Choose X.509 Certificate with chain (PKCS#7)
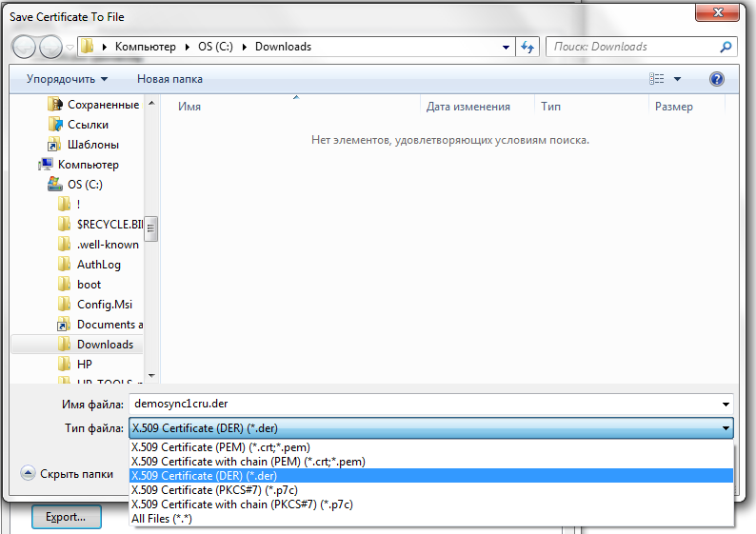This screenshot has height=534, width=756. coord(241,504)
